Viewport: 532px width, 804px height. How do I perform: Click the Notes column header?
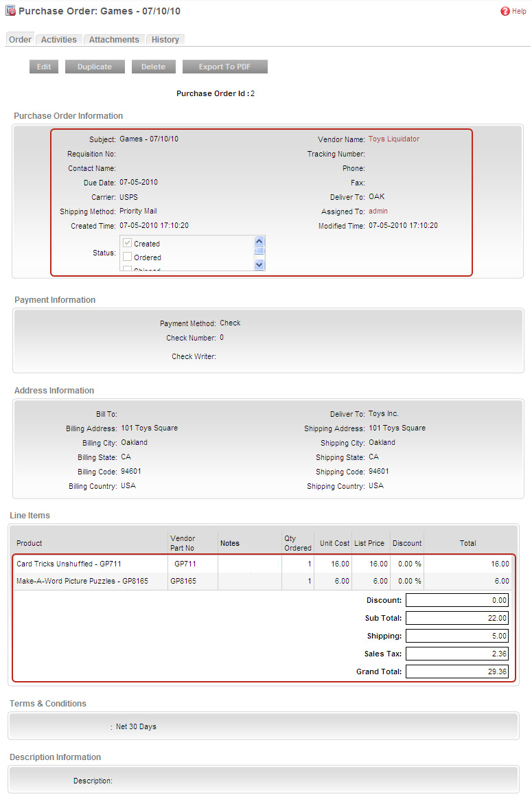(x=229, y=543)
